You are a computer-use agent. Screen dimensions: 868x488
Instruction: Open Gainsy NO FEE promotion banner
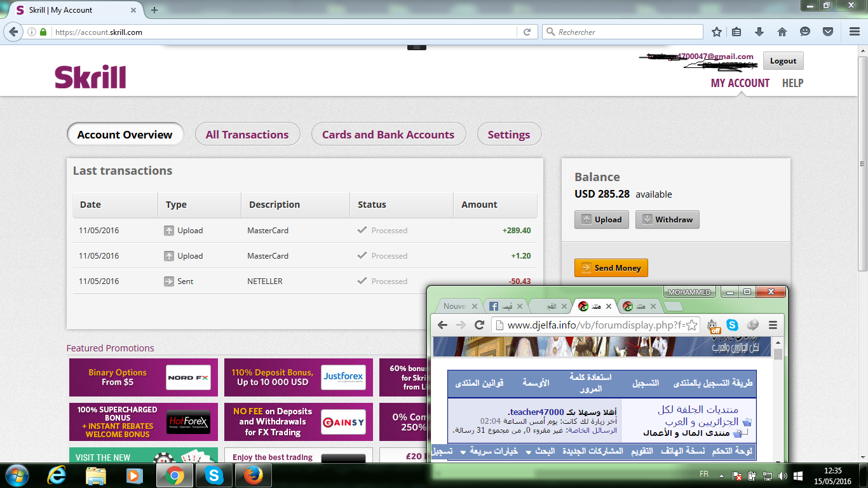click(299, 422)
